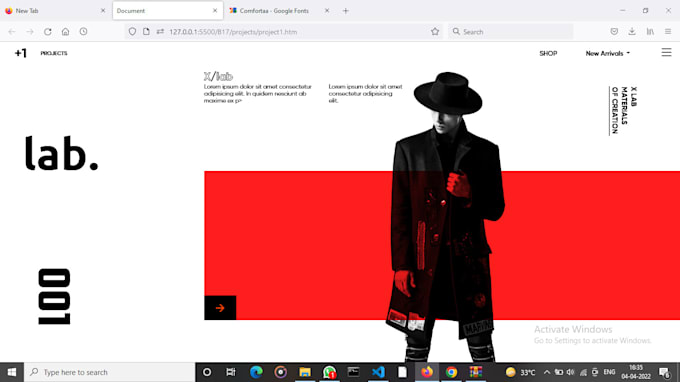Click the 33°C weather widget

coord(521,372)
